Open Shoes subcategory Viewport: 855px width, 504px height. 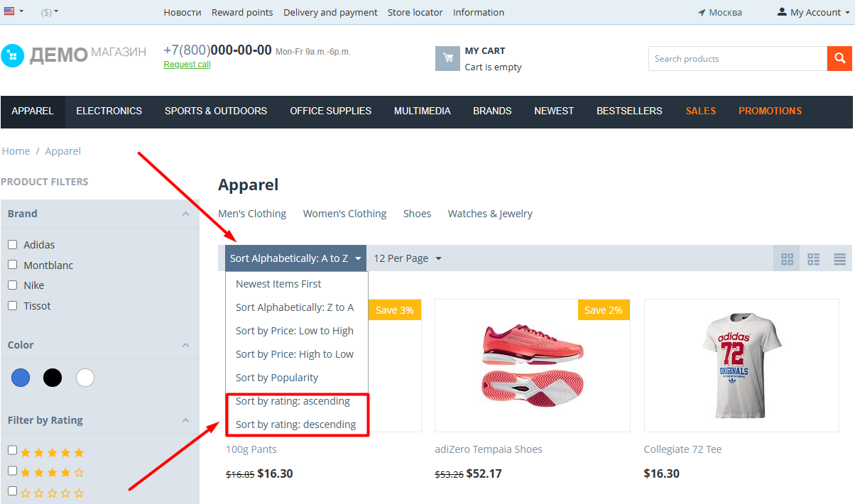(x=417, y=214)
